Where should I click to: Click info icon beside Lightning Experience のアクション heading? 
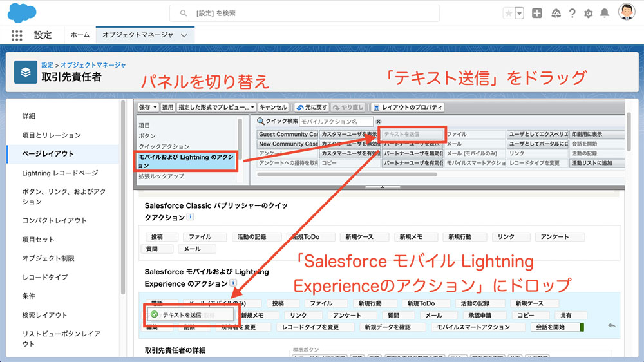click(233, 283)
